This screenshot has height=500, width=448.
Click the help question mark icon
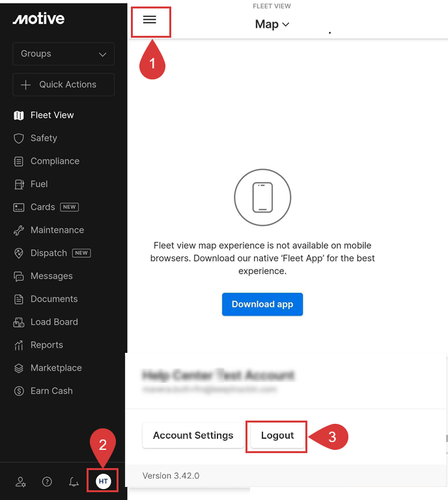tap(47, 482)
